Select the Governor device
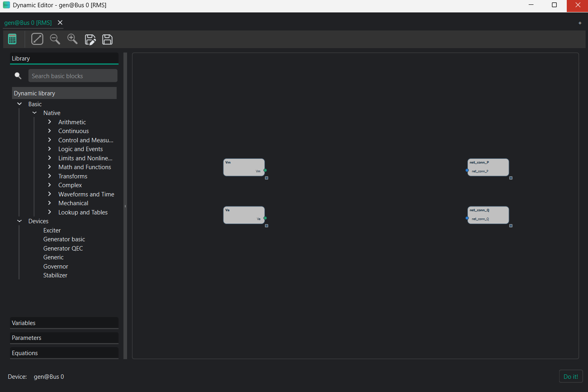588x392 pixels. click(x=56, y=266)
